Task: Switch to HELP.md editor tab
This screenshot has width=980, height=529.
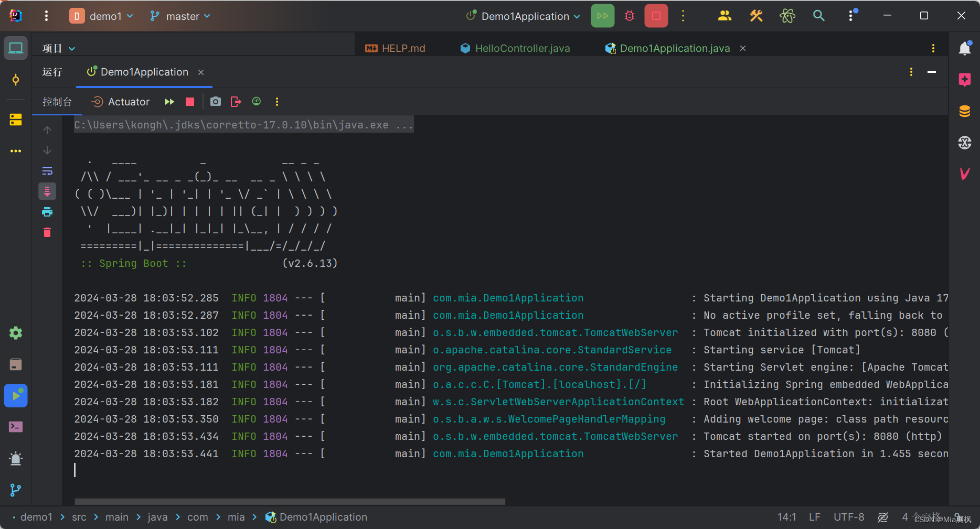Action: point(396,48)
